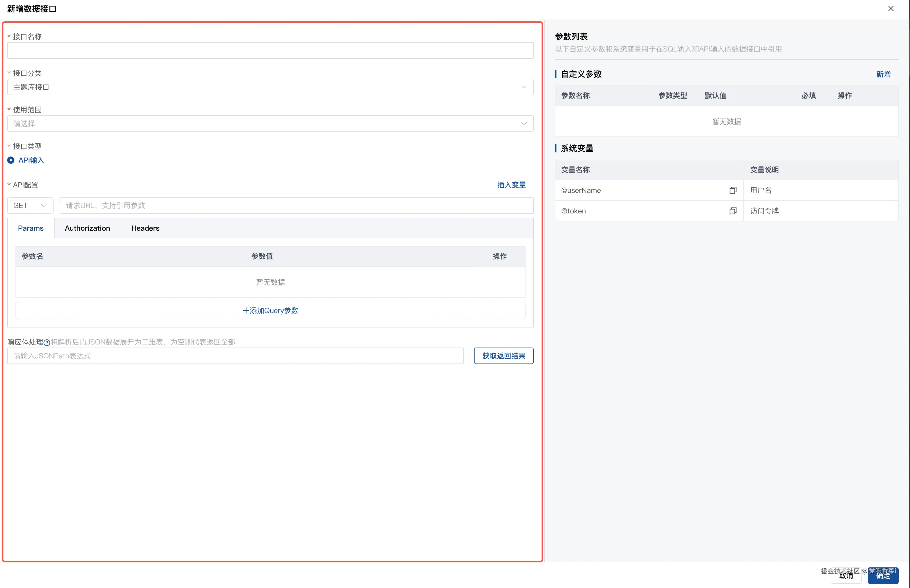
Task: Switch to the Authorization tab
Action: (x=87, y=228)
